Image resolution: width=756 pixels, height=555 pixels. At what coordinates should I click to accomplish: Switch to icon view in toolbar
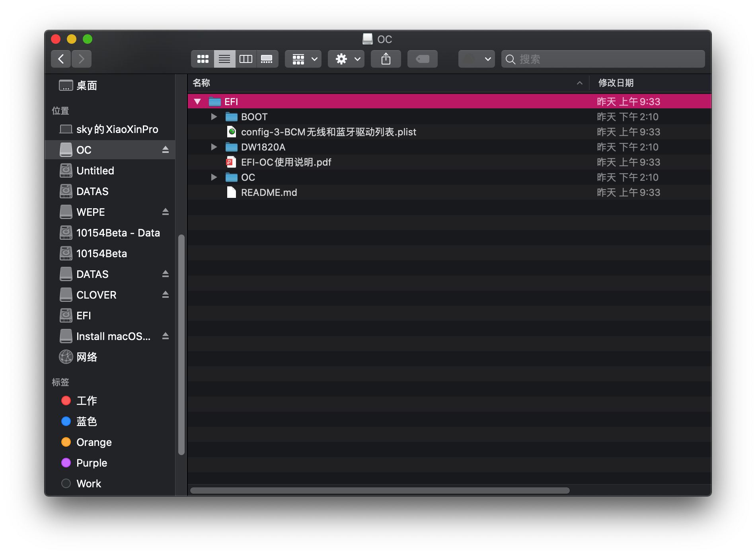(x=203, y=59)
